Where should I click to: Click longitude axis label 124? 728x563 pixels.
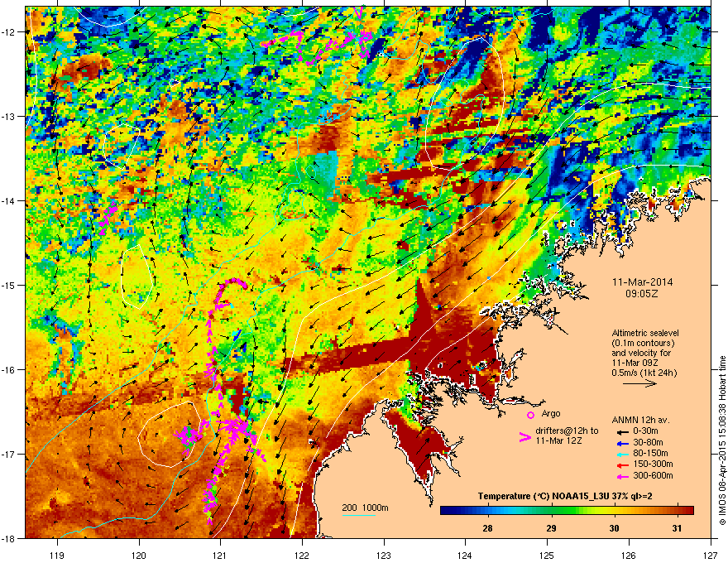(x=466, y=555)
